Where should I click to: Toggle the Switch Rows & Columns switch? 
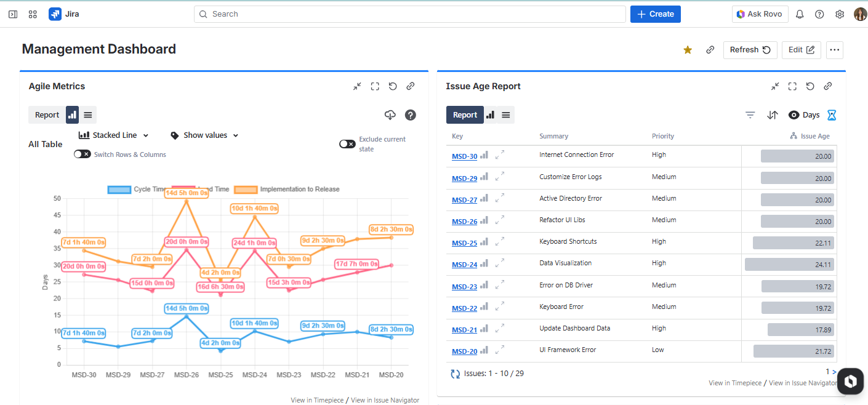pos(82,154)
